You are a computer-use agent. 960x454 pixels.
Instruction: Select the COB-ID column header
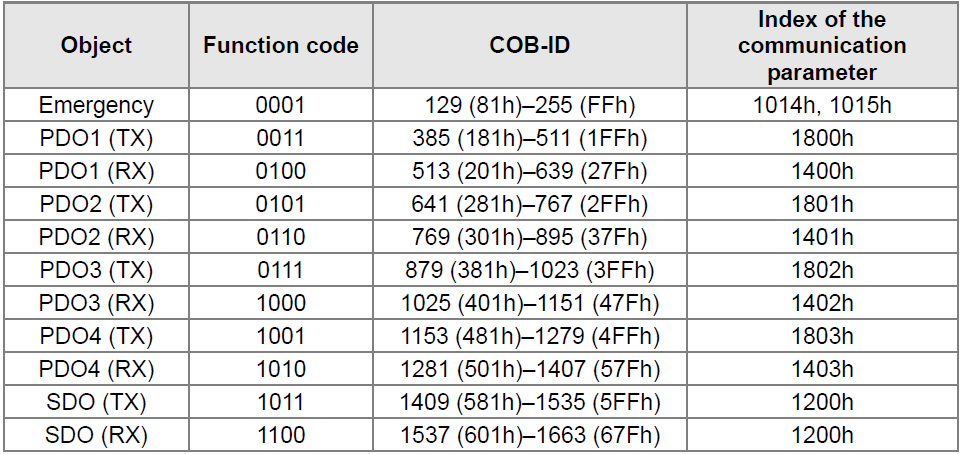pyautogui.click(x=530, y=46)
